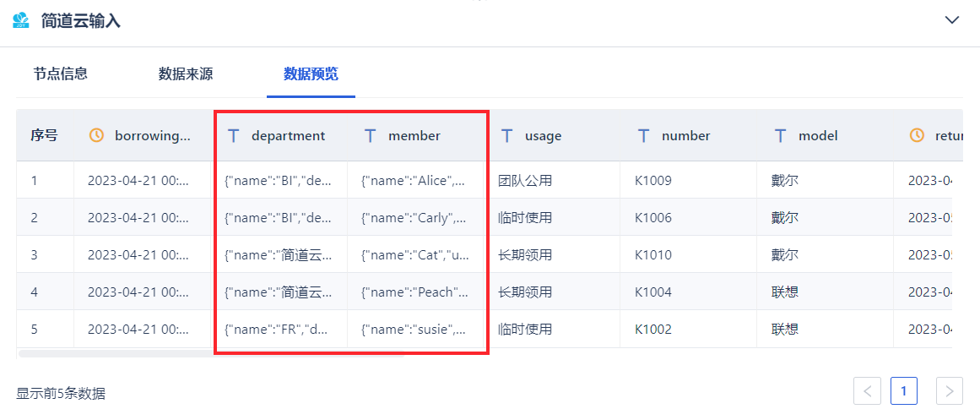
Task: Click the text type icon beside number
Action: coord(644,135)
